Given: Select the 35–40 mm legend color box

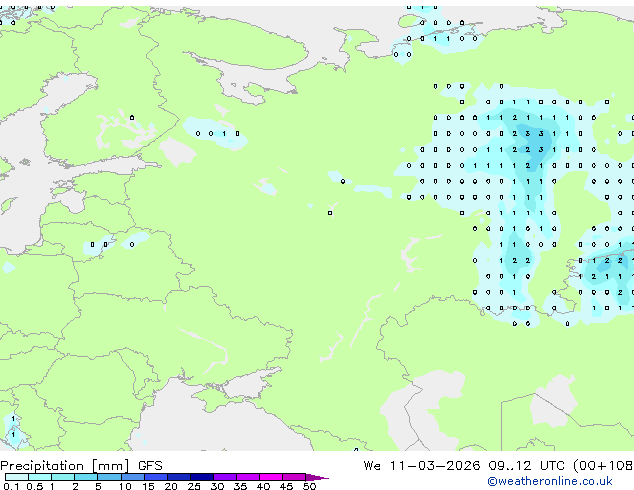Looking at the screenshot, I should click(x=248, y=477).
